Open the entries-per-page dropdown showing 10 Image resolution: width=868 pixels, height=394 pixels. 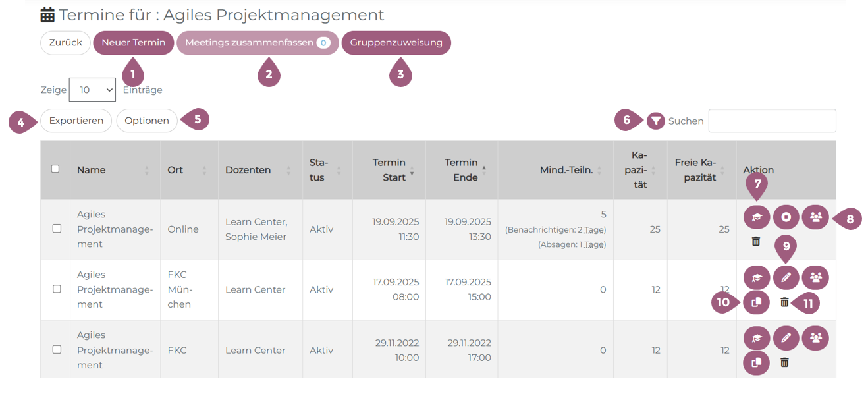point(92,90)
